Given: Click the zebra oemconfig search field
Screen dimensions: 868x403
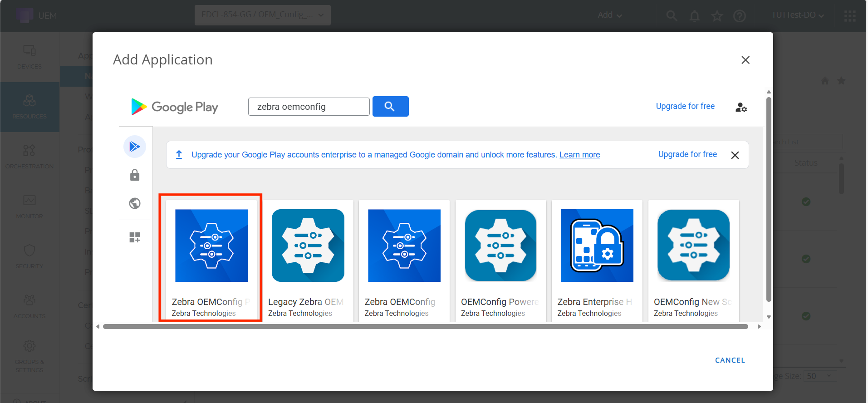Looking at the screenshot, I should click(309, 107).
